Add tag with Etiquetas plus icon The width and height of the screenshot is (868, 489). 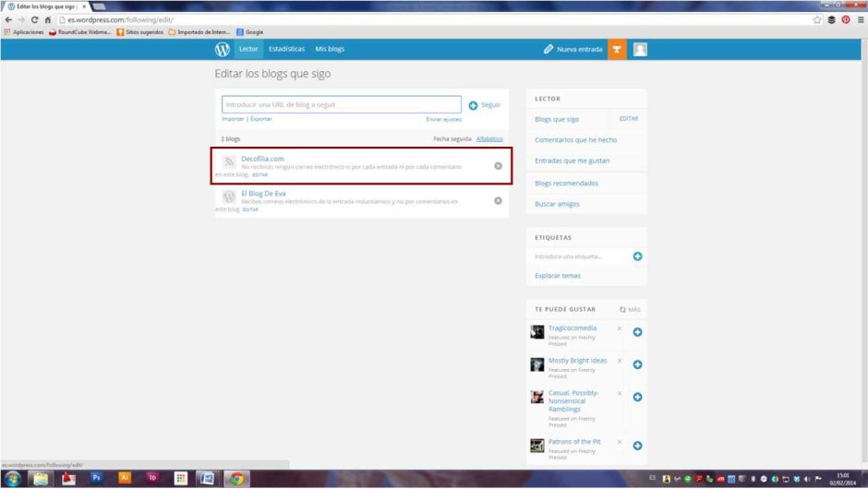(638, 256)
